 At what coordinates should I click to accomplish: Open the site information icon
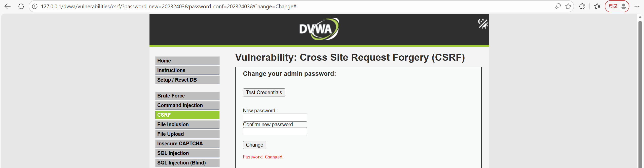[35, 7]
